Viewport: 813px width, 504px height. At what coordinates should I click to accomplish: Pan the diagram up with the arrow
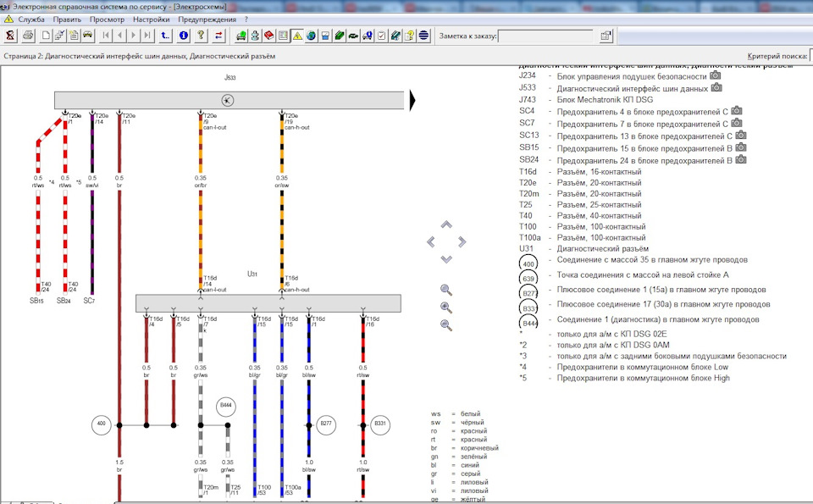pos(446,225)
